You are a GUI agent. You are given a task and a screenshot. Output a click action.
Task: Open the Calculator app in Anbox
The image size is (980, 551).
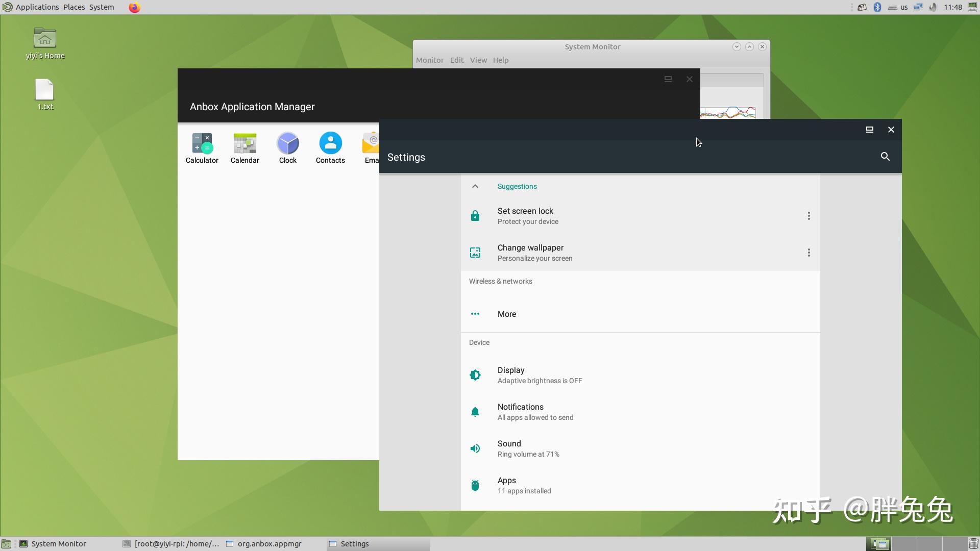(x=202, y=148)
